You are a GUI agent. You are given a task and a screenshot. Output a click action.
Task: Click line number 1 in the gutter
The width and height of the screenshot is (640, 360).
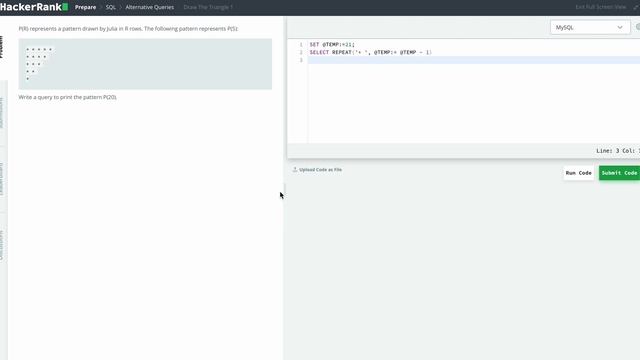301,44
